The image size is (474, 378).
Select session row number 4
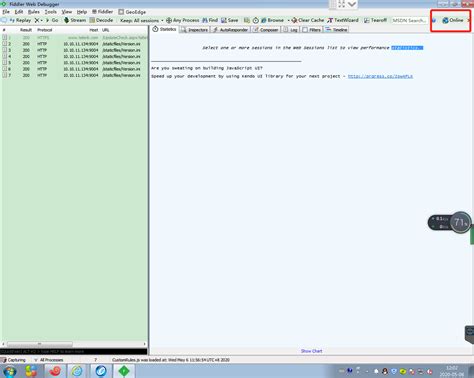[75, 57]
